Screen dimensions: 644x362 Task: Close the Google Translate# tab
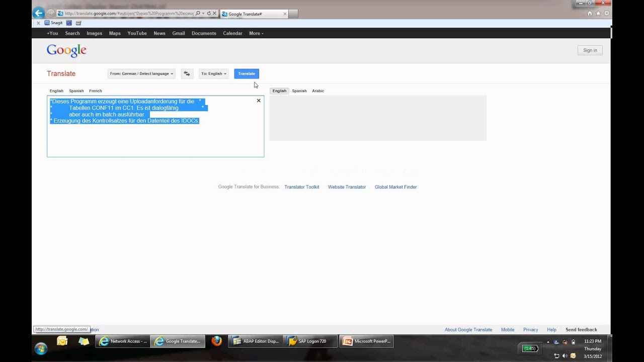[x=285, y=14]
